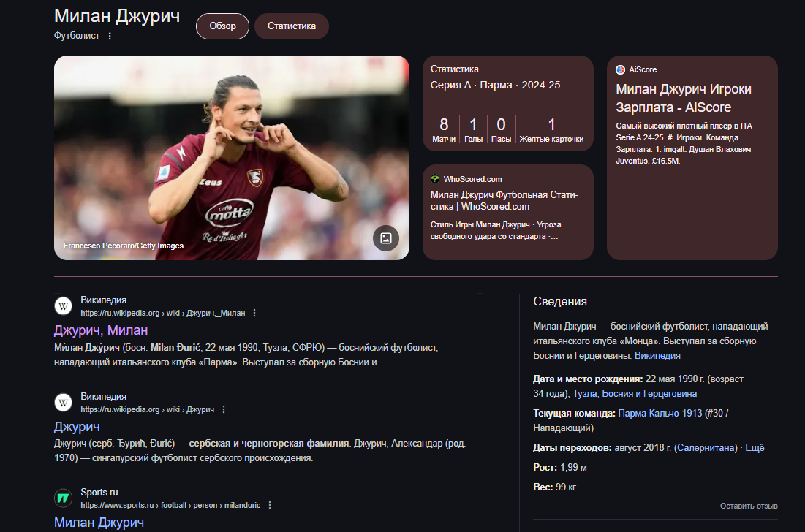Click the Тузла, Босния и Герцеговина link

point(635,393)
